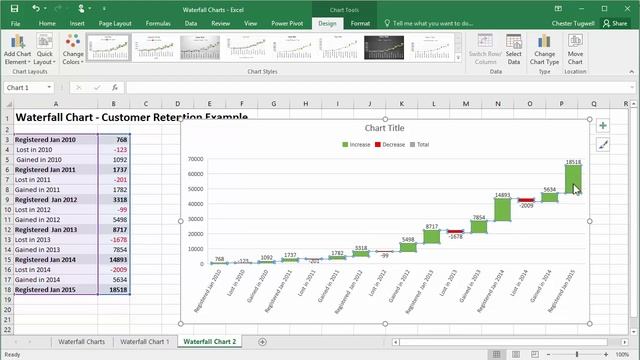This screenshot has height=360, width=640.
Task: Click the Increase legend entry
Action: point(356,144)
